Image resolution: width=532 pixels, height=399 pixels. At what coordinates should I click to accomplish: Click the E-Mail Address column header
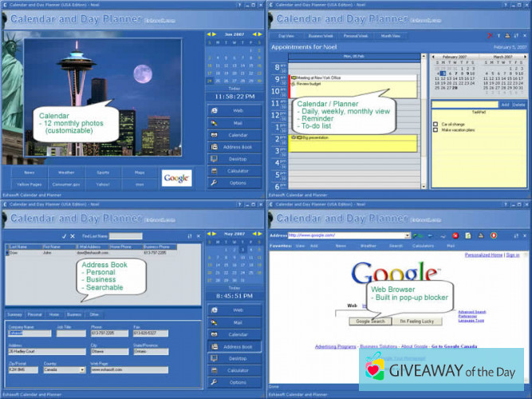(93, 247)
